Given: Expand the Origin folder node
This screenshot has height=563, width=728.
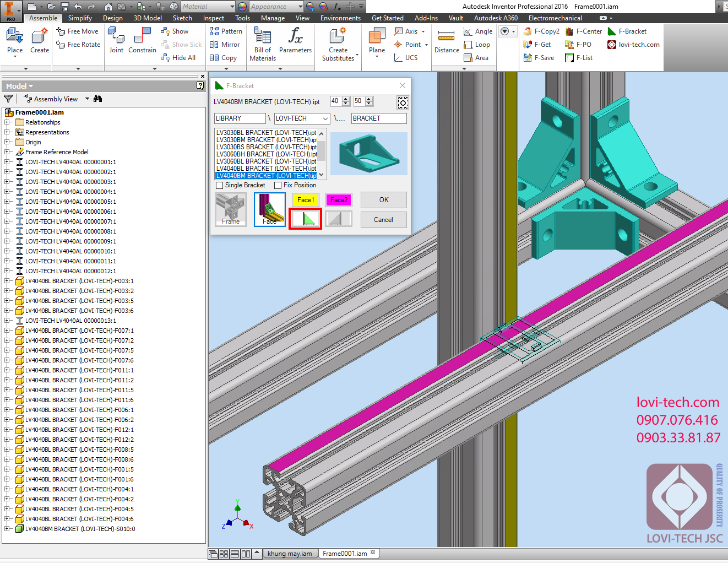Looking at the screenshot, I should point(7,142).
